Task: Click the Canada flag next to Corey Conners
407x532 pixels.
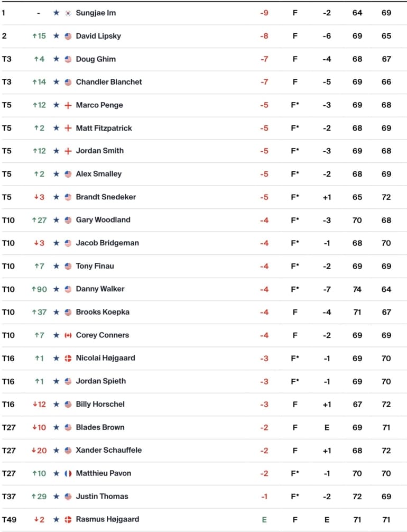Action: pos(68,335)
